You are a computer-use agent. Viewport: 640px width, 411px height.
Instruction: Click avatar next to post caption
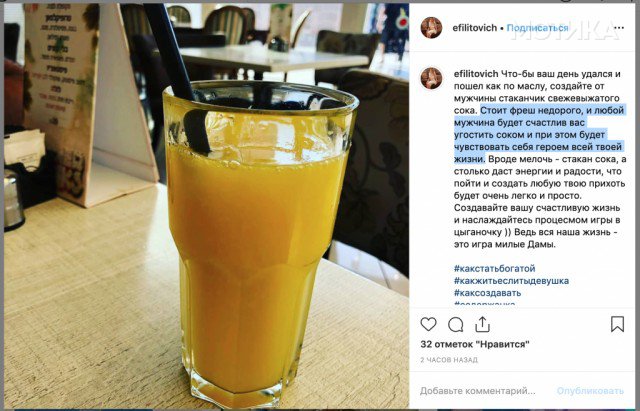431,78
